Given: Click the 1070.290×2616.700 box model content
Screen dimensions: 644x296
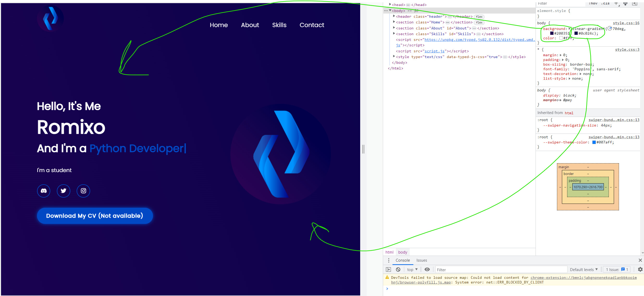Looking at the screenshot, I should (x=588, y=187).
